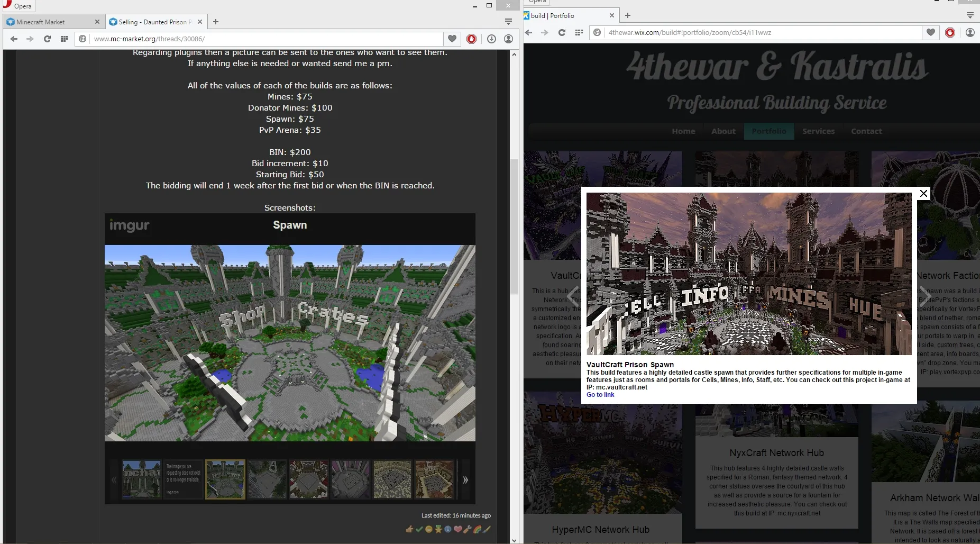Rate post with thumbs-up icon
This screenshot has height=544, width=980.
click(x=409, y=529)
